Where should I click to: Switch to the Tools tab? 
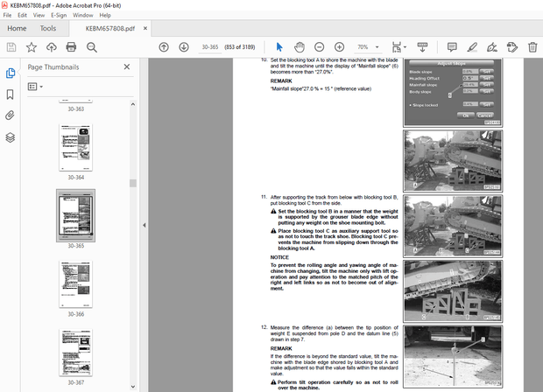(48, 28)
